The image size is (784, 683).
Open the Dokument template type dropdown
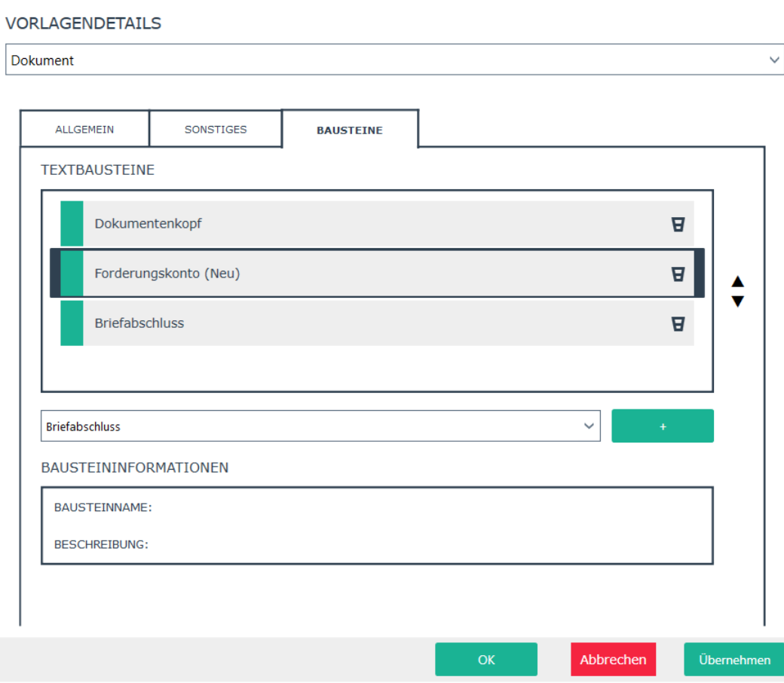click(x=774, y=60)
